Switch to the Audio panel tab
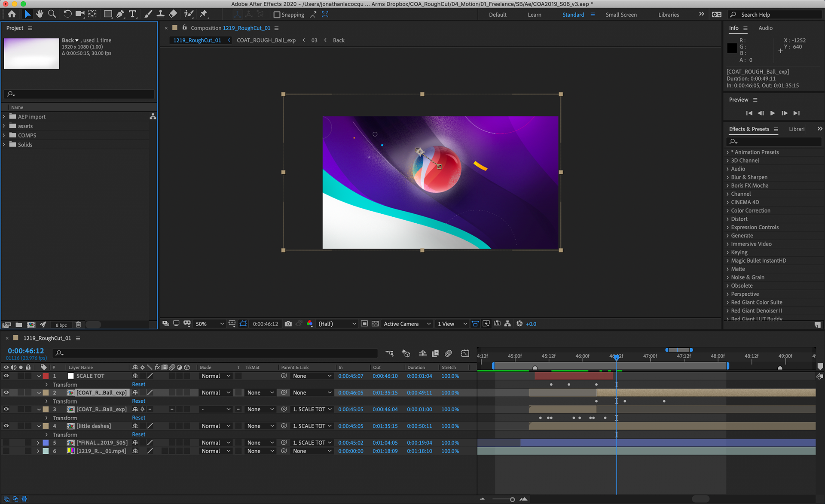The image size is (825, 504). (765, 28)
